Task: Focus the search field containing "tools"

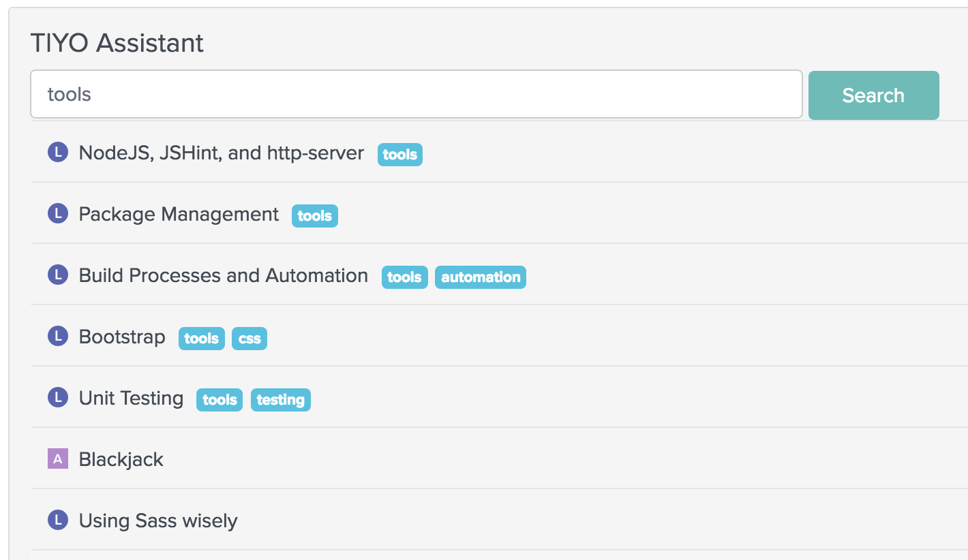Action: [416, 94]
